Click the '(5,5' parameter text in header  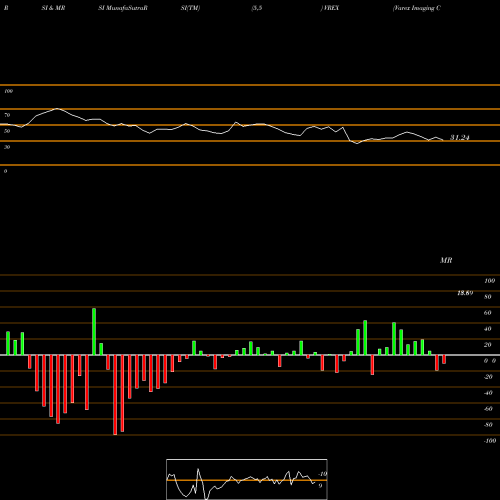click(x=257, y=8)
